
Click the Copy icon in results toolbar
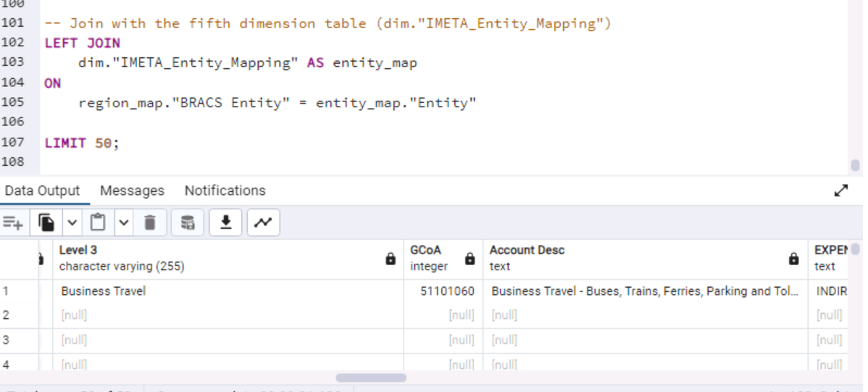click(47, 222)
